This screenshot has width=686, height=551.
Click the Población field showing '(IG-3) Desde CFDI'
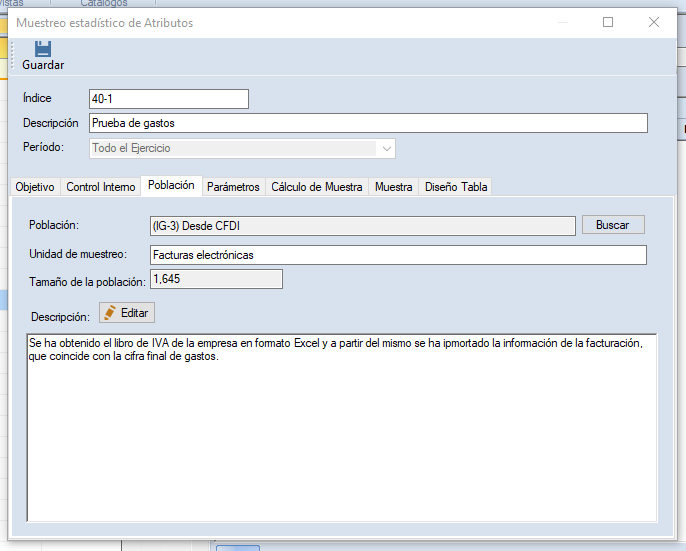pyautogui.click(x=362, y=226)
